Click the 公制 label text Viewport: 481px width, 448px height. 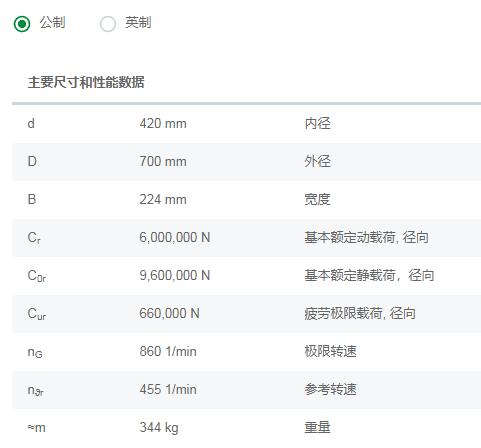52,23
